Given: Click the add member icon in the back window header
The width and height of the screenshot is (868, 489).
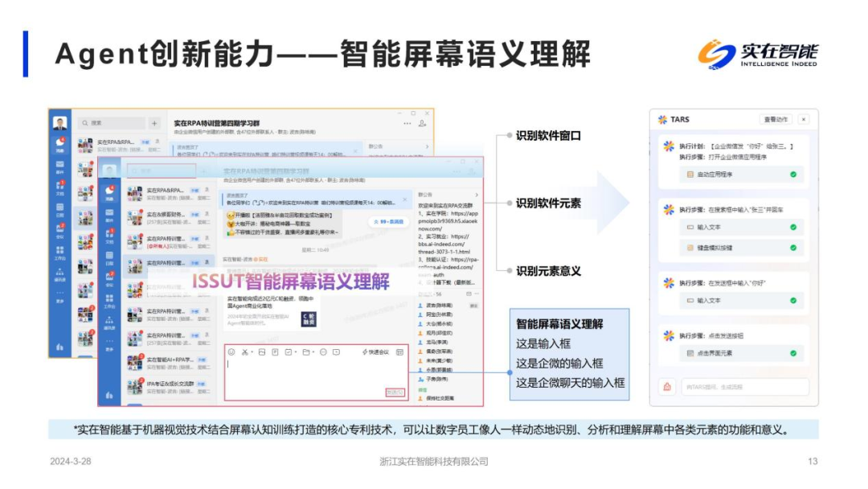Looking at the screenshot, I should [x=423, y=124].
